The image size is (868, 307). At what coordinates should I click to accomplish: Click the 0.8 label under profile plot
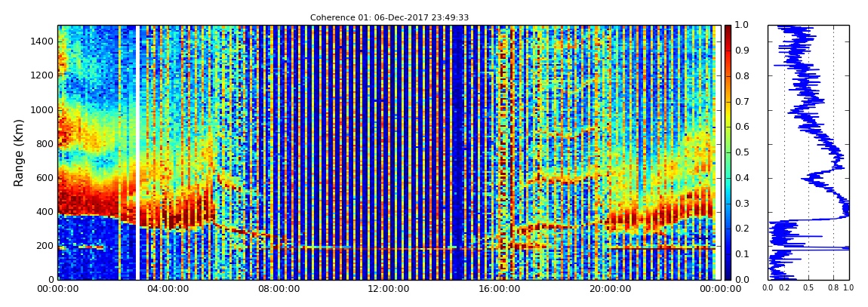click(x=833, y=288)
